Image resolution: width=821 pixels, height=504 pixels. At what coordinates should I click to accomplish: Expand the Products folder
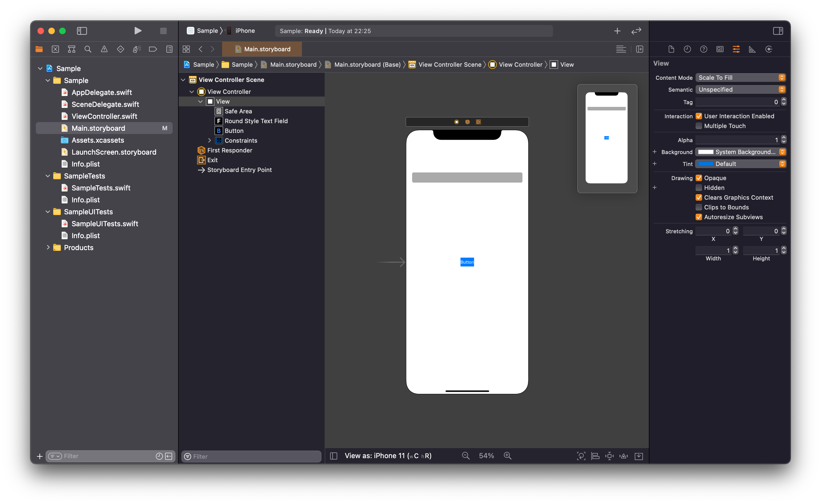coord(48,247)
